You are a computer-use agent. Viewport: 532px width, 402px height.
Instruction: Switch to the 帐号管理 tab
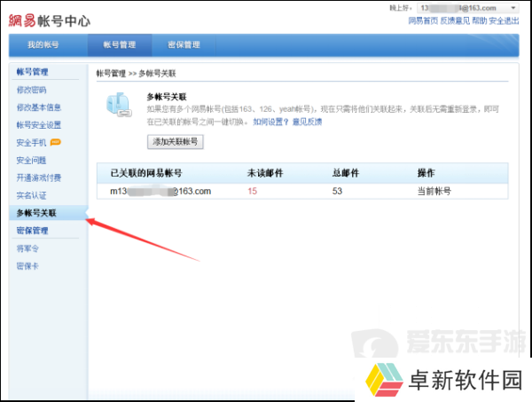tap(120, 45)
